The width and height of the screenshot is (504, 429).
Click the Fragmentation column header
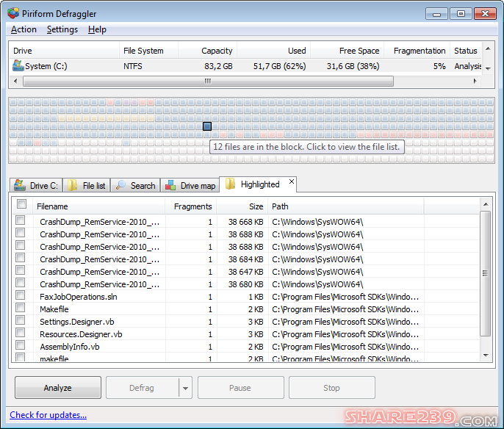point(417,51)
